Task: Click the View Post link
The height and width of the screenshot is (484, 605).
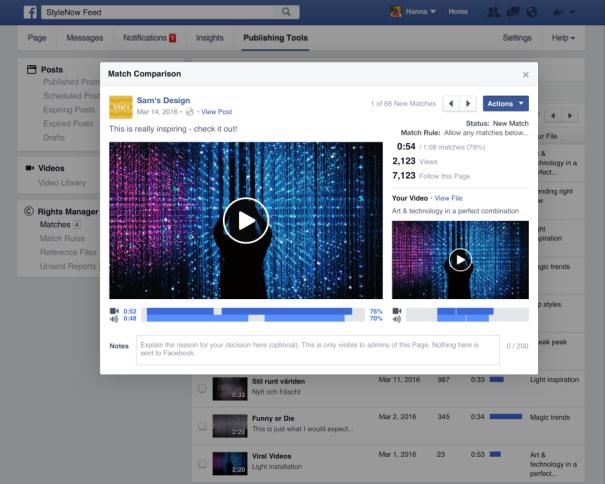Action: click(x=217, y=112)
